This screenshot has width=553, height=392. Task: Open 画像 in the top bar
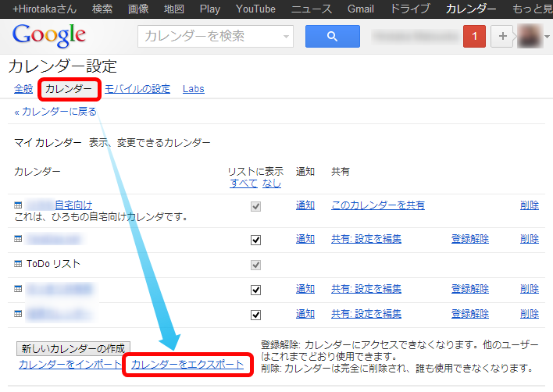(138, 9)
